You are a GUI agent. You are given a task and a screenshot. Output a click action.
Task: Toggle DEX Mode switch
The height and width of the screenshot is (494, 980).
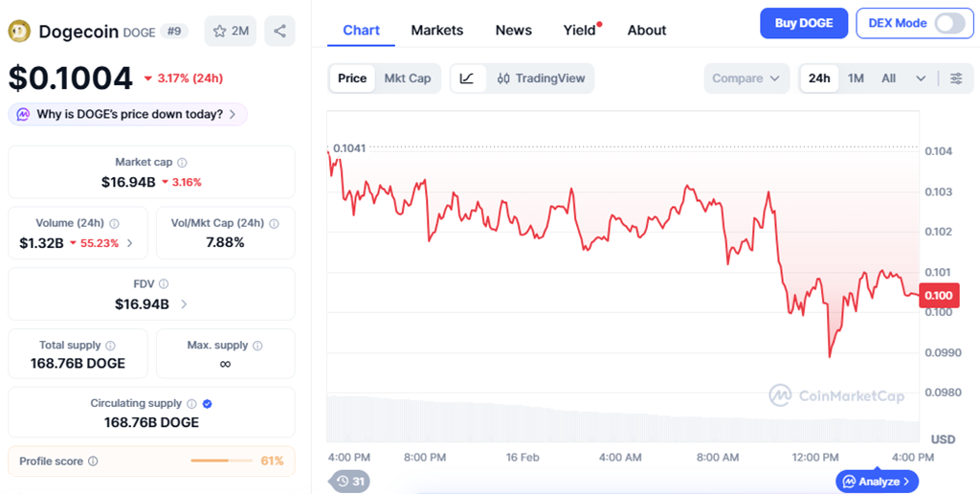950,24
